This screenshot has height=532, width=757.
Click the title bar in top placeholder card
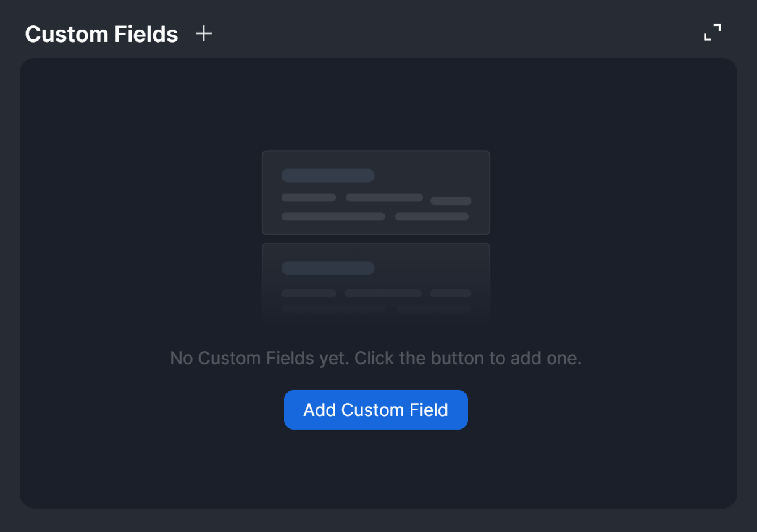click(x=328, y=175)
